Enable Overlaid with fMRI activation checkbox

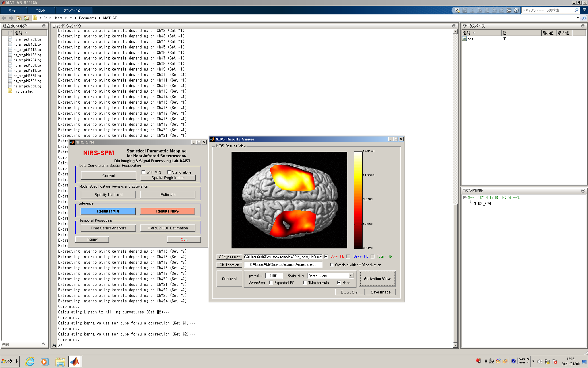tap(332, 265)
